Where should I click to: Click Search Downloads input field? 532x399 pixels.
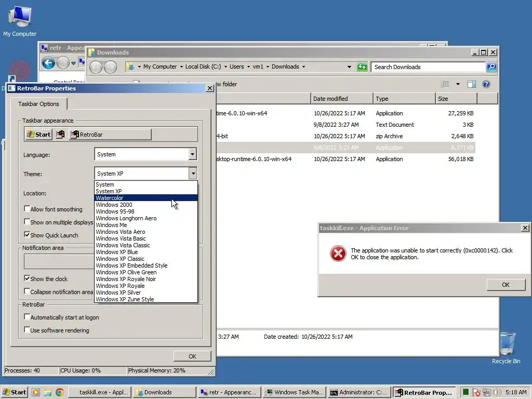click(x=428, y=67)
